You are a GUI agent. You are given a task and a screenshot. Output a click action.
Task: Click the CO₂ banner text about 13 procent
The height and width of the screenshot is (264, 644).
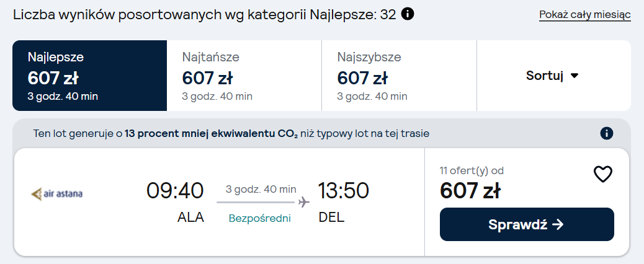click(231, 134)
